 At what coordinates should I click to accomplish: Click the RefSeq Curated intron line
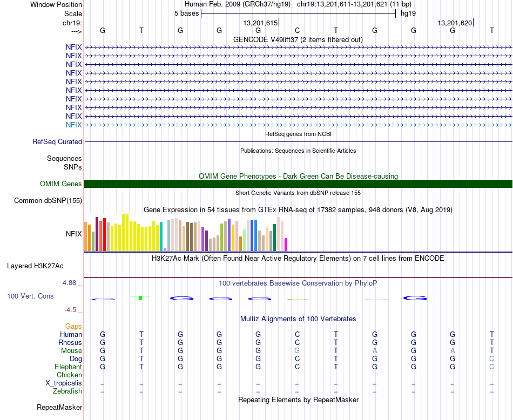[298, 141]
